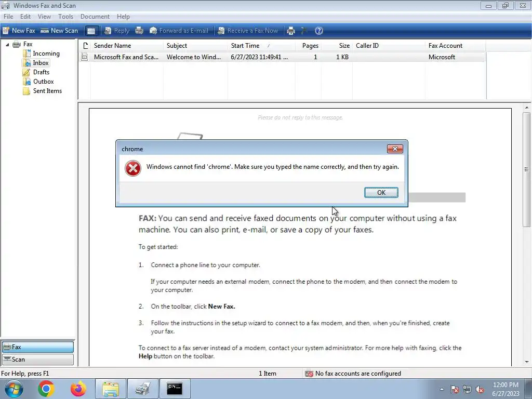Collapse the Fax tree node
532x399 pixels.
[x=7, y=45]
